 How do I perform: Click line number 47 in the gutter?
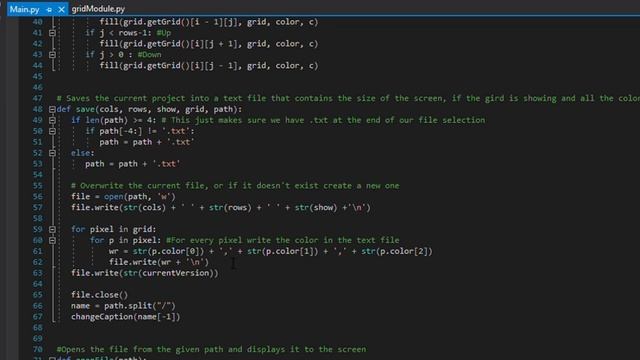(x=38, y=98)
